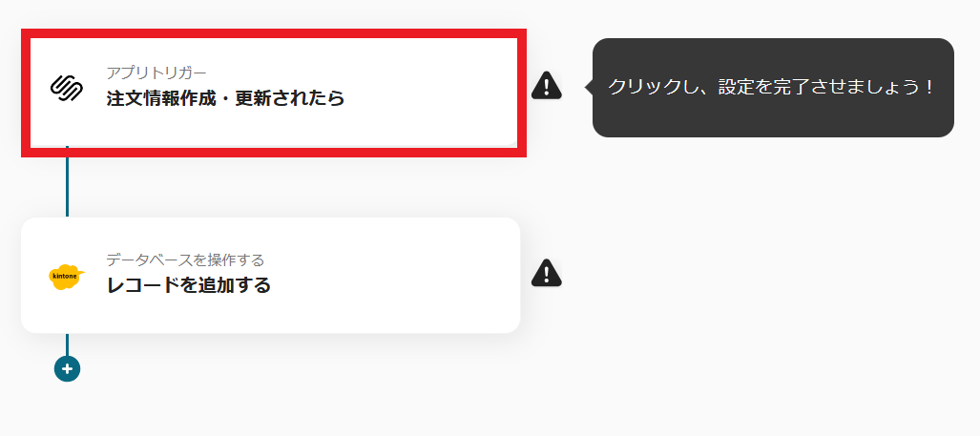Click the kintone wordmark inside the cloud logo

click(x=65, y=274)
